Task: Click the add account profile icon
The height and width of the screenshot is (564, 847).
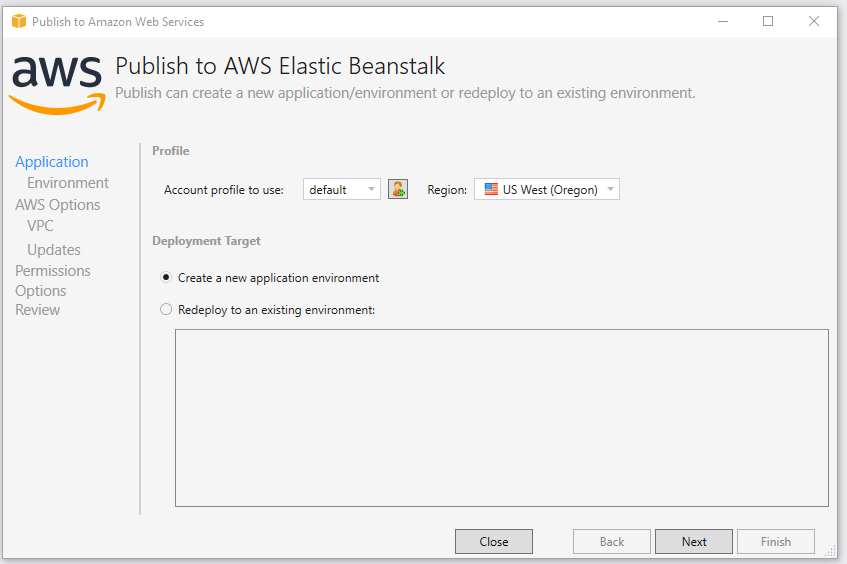Action: tap(398, 189)
